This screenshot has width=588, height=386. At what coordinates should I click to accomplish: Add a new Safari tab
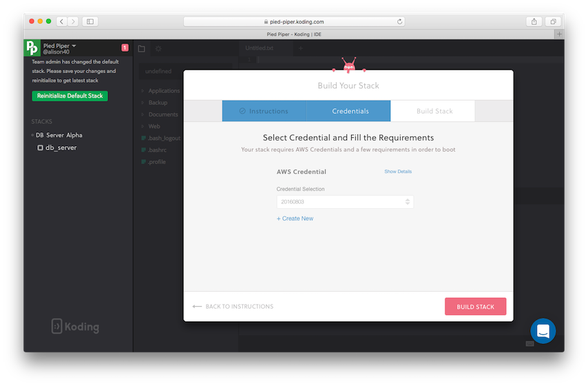[x=559, y=34]
